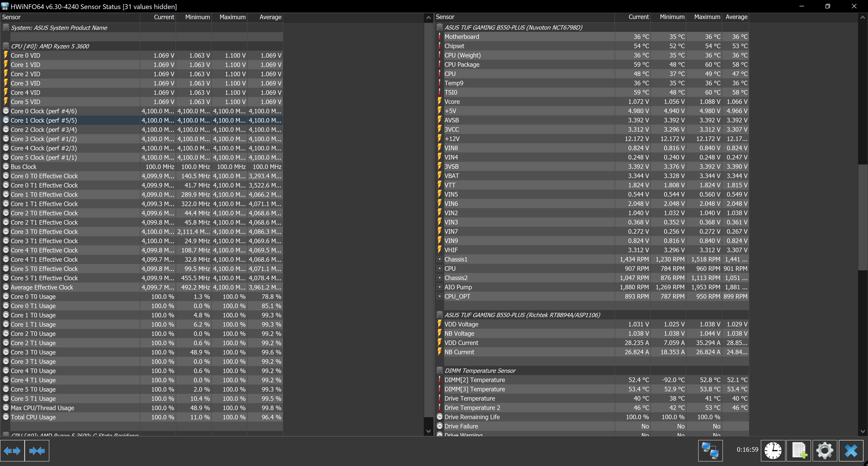Viewport: 868px width, 466px height.
Task: Click the left panel Maximum column header
Action: [229, 17]
